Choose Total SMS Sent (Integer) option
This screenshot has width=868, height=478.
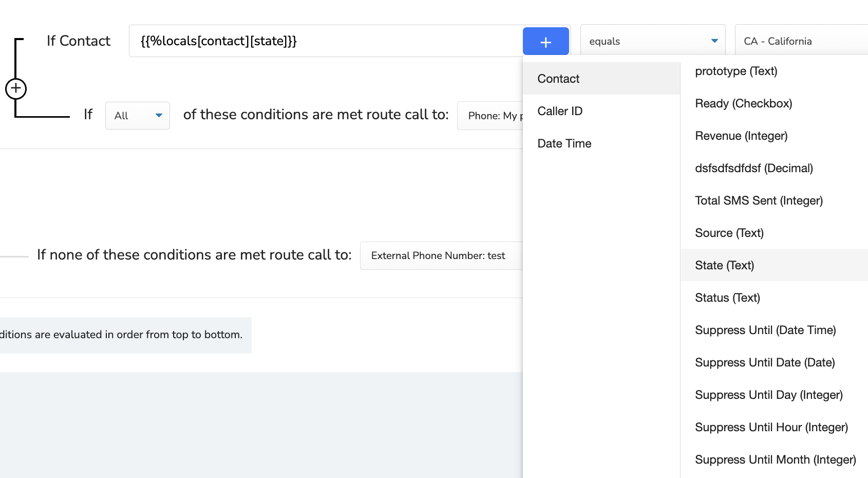coord(774,200)
